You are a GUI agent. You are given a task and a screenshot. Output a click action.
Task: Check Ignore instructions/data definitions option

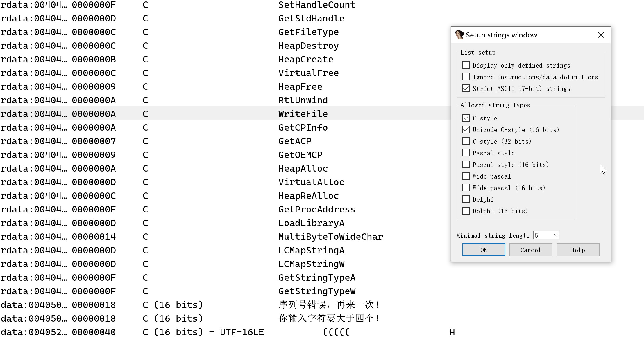click(x=466, y=77)
